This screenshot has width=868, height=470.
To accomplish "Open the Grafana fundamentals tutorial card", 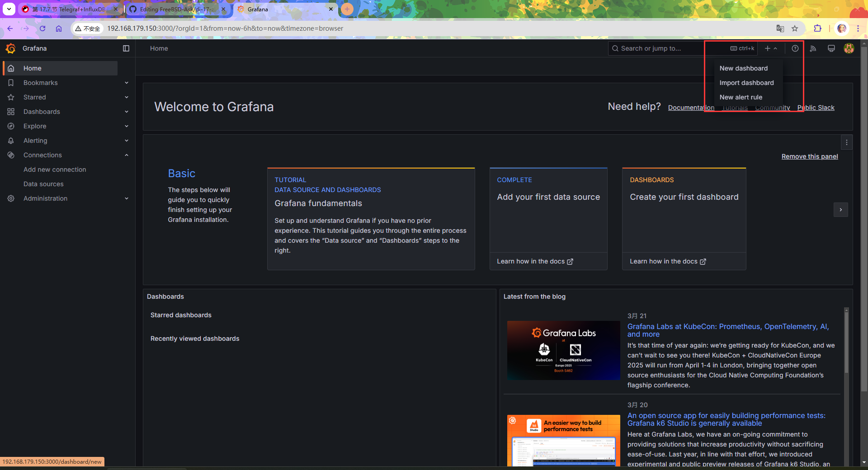I will (x=371, y=219).
